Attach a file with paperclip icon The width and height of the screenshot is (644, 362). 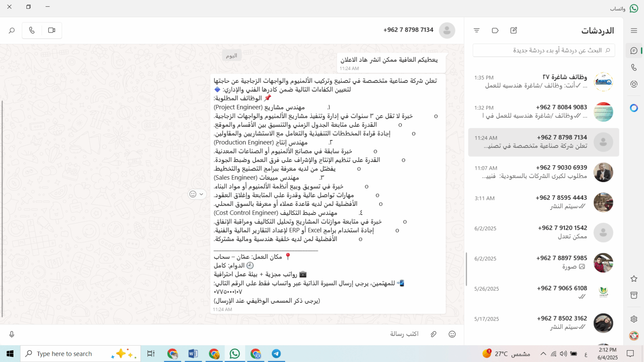point(434,334)
